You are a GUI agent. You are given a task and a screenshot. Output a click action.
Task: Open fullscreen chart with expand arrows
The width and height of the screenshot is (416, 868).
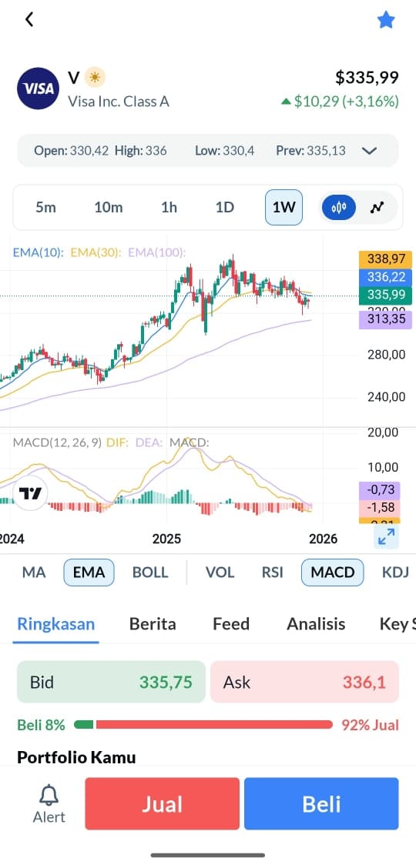[386, 536]
